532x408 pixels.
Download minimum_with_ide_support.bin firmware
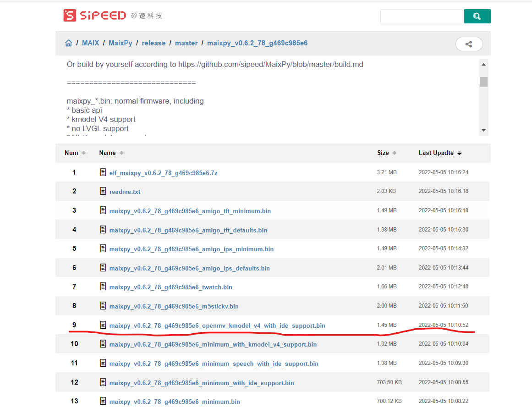202,383
